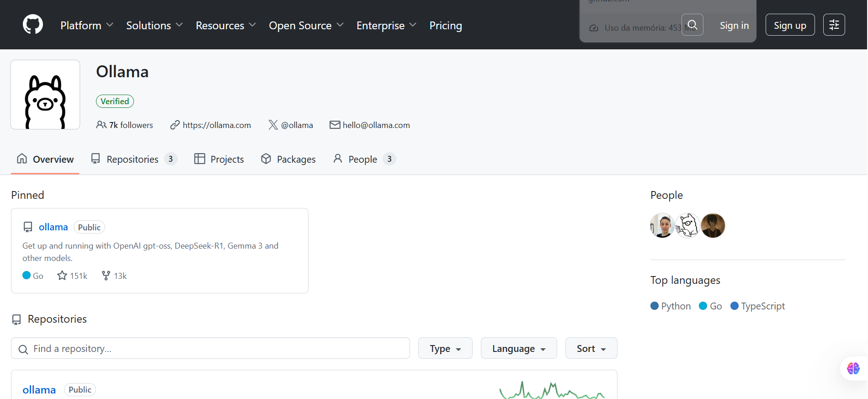Click the Verified badge
Viewport: 868px width, 399px height.
point(115,101)
